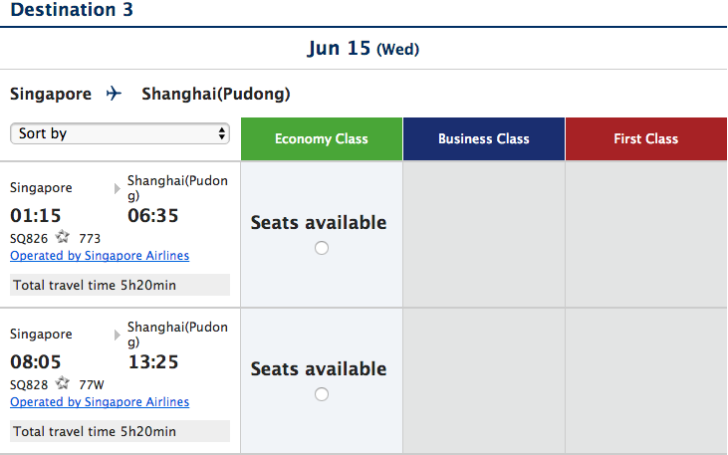Open Operated by Singapore Airlines link for SQ828
The image size is (728, 455).
100,402
